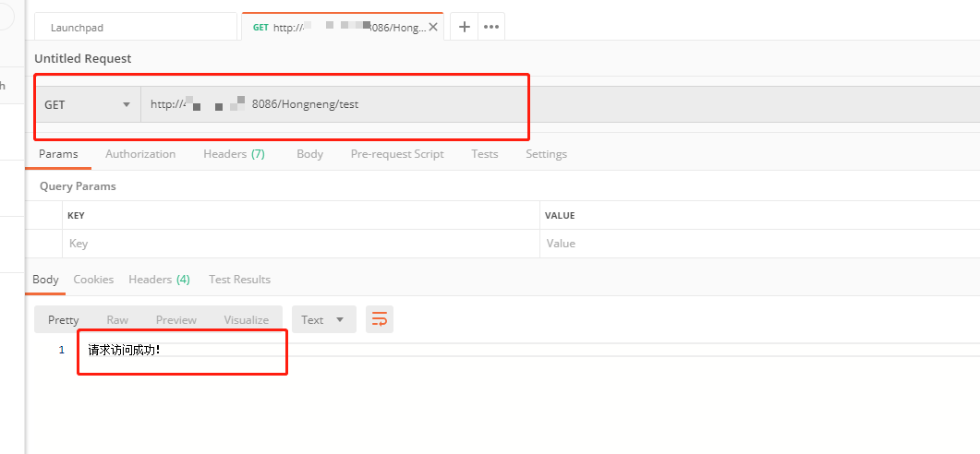Open the Tests tab

[484, 153]
